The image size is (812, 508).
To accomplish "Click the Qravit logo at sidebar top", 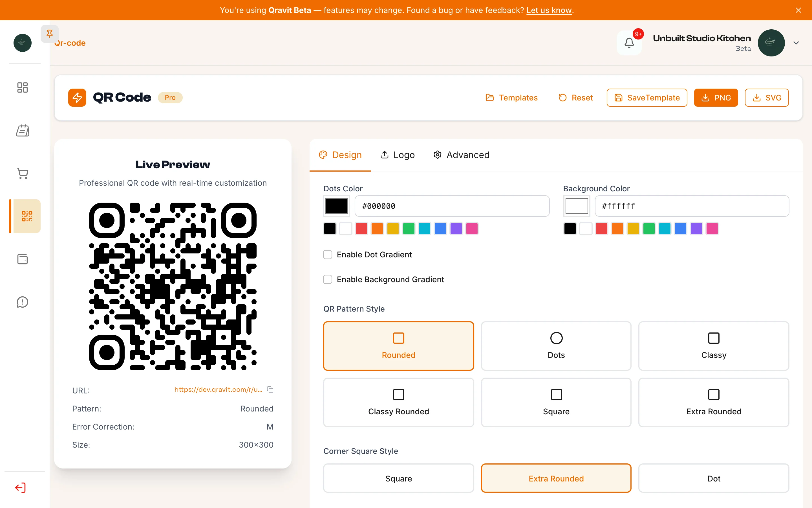I will 23,43.
